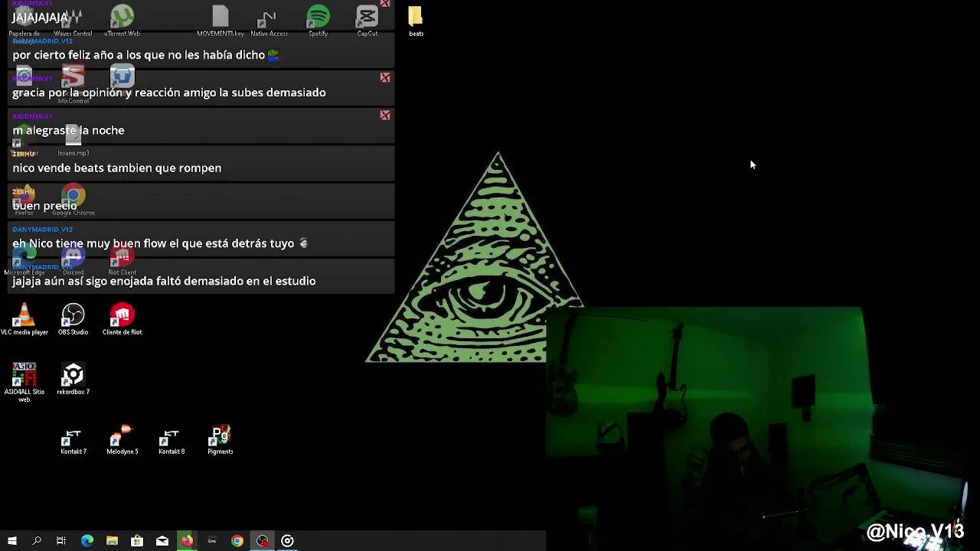Click message 'eh Nico tiene muy buen flow'
The height and width of the screenshot is (551, 980).
201,238
